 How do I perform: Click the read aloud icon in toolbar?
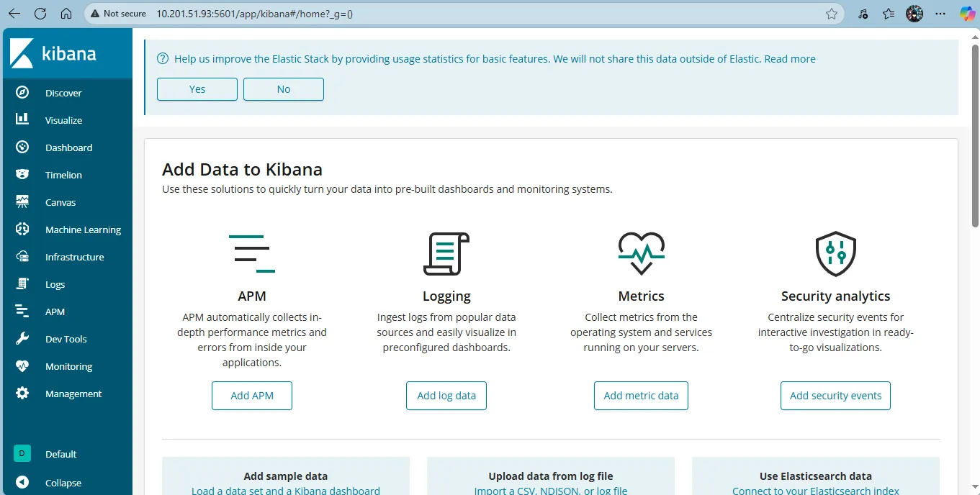tap(863, 13)
